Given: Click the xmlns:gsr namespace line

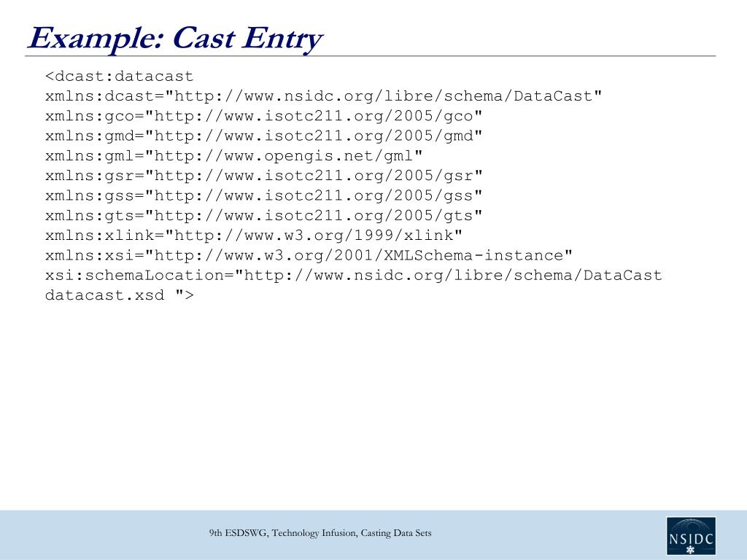Looking at the screenshot, I should point(264,176).
